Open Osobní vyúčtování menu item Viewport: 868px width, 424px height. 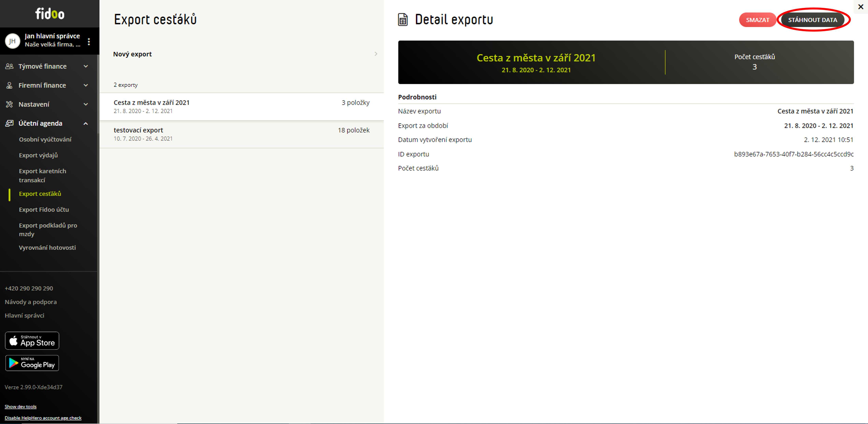[45, 139]
